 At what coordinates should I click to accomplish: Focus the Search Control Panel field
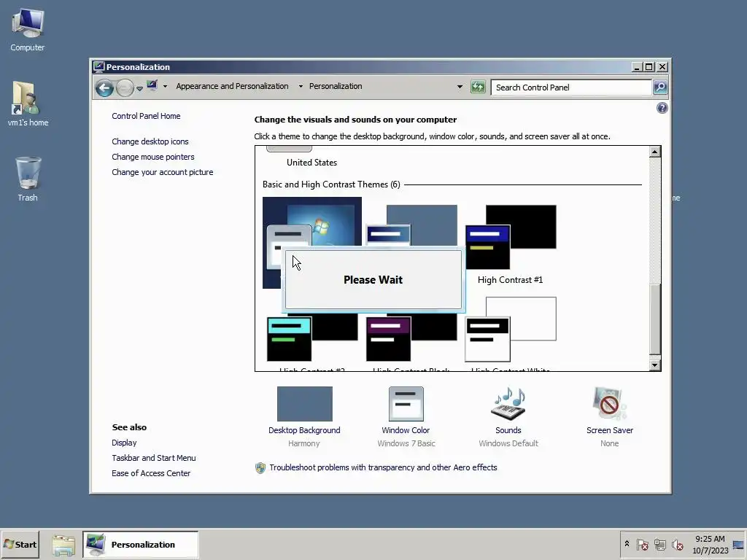click(x=571, y=87)
